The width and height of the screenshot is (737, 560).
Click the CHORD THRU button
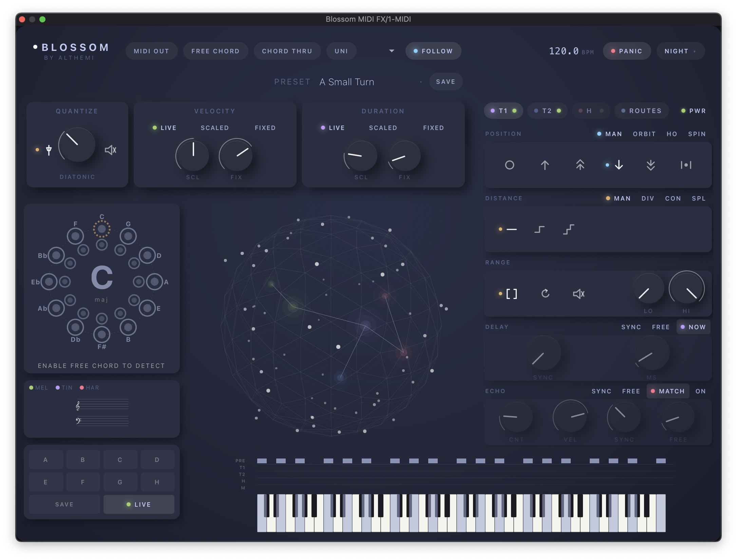click(287, 51)
